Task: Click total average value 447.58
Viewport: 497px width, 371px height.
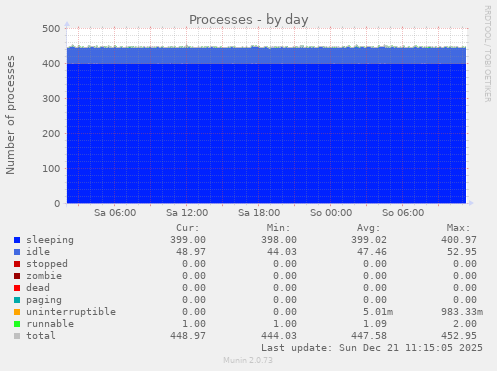Action: 369,336
